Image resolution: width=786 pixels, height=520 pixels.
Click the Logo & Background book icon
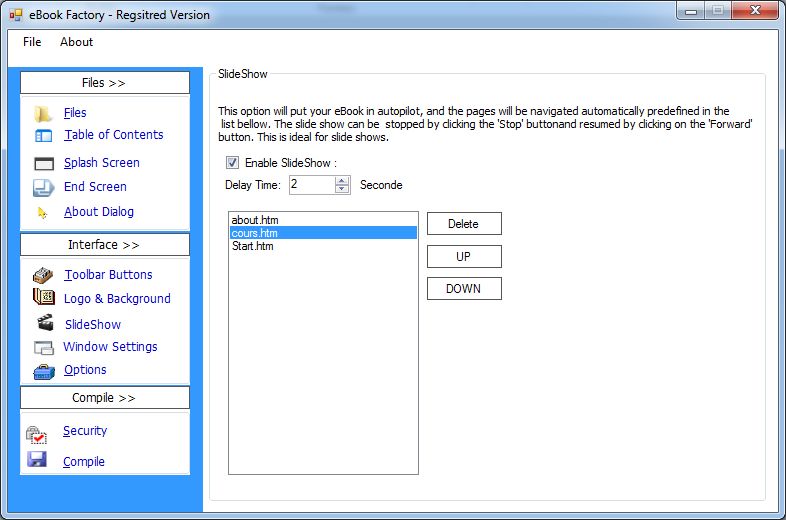coord(44,297)
